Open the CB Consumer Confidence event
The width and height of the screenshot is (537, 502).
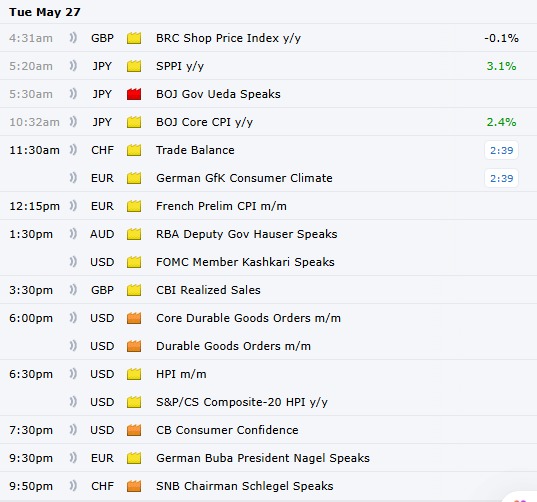227,430
